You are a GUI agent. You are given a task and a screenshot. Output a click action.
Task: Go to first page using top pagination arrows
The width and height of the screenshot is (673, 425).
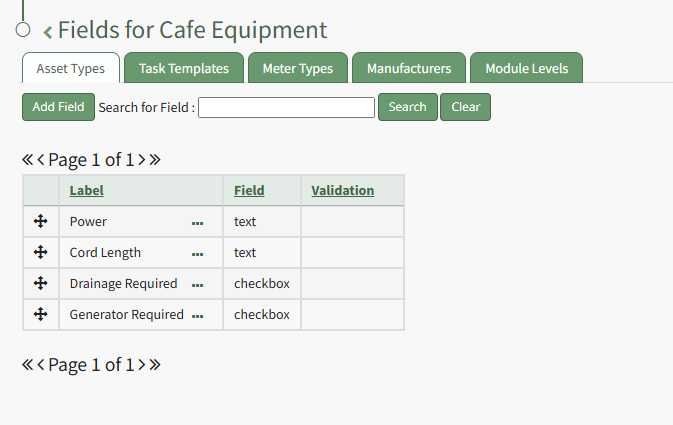(27, 159)
